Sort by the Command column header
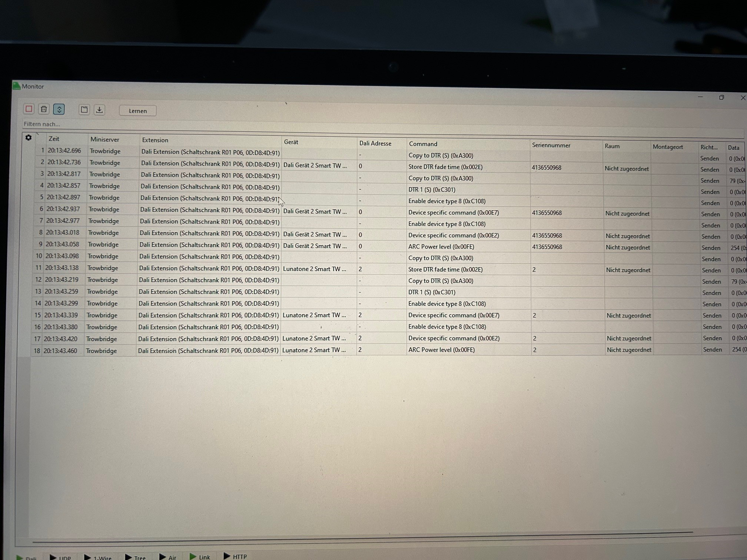Viewport: 747px width, 560px height. pyautogui.click(x=423, y=144)
